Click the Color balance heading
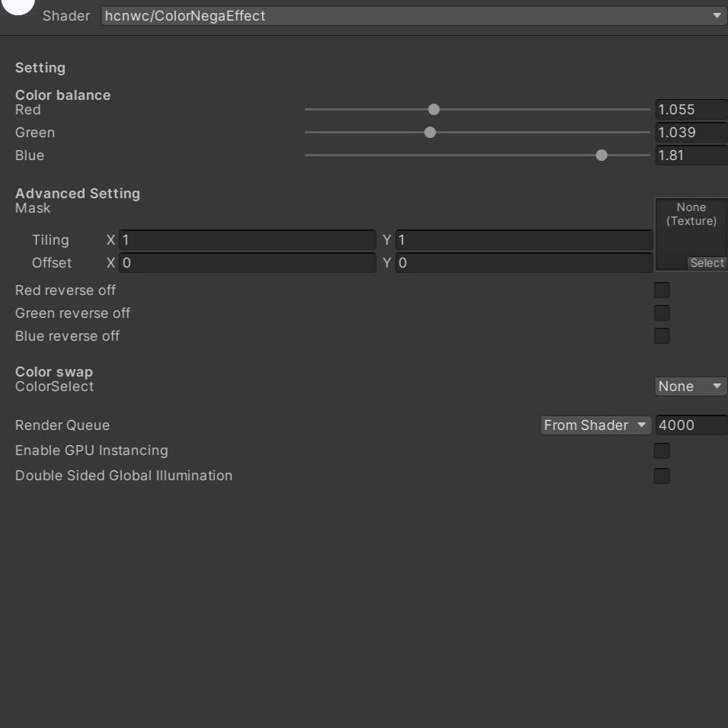The image size is (728, 728). (x=63, y=95)
